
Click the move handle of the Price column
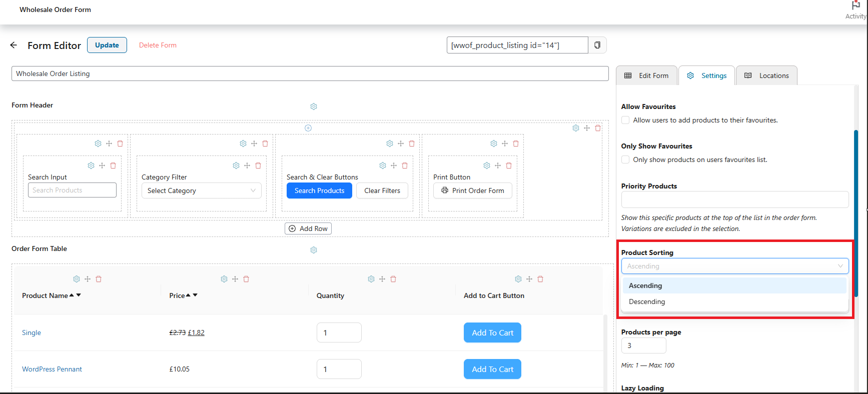(x=235, y=279)
